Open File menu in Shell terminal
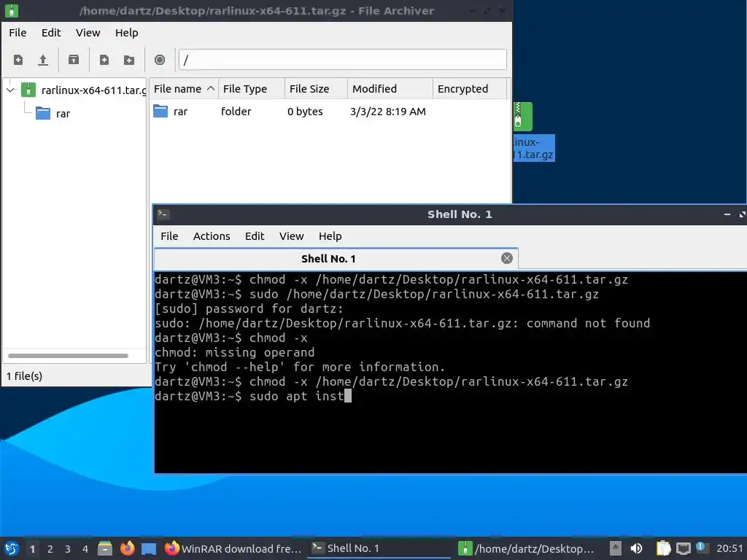This screenshot has width=747, height=560. tap(169, 236)
